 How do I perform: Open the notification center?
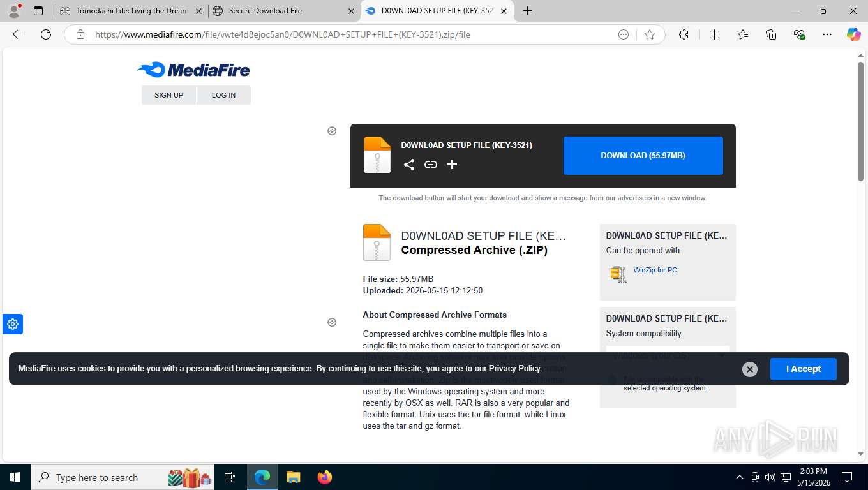point(847,477)
